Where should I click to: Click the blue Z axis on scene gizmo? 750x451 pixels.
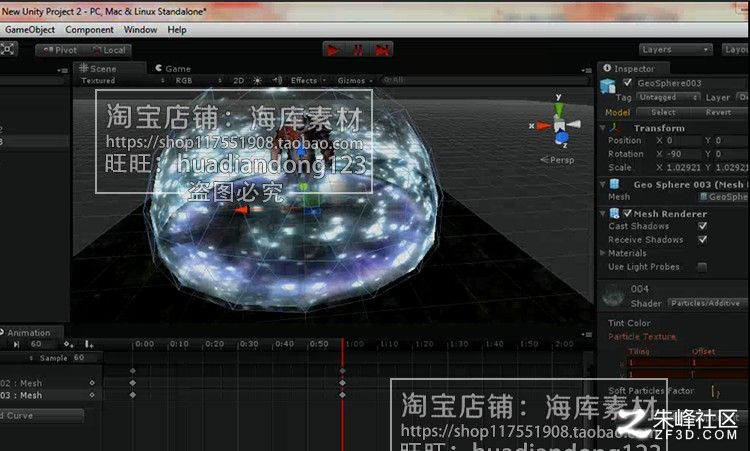(x=562, y=139)
